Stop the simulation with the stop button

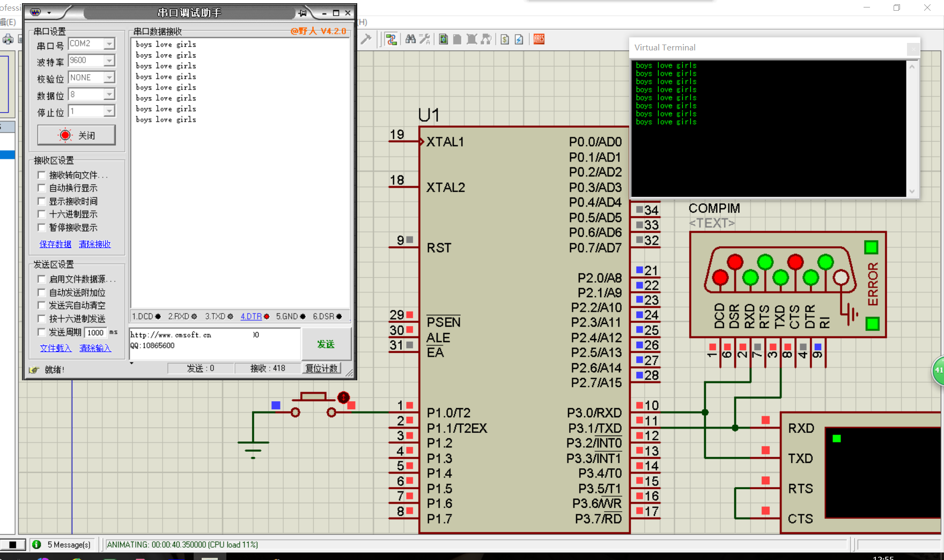tap(13, 544)
